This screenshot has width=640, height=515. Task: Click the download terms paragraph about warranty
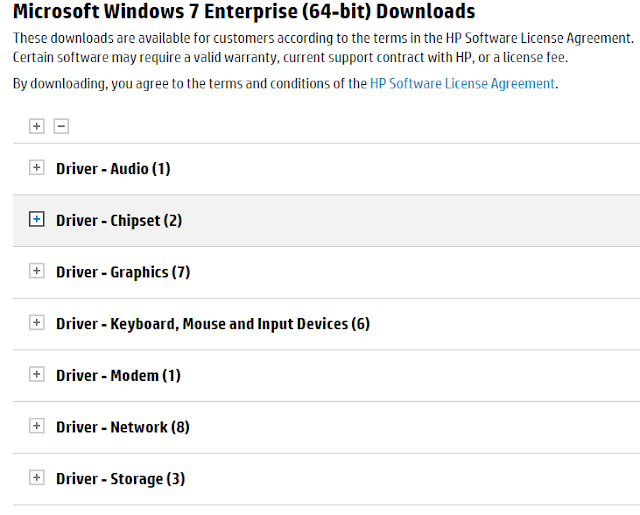(x=320, y=47)
